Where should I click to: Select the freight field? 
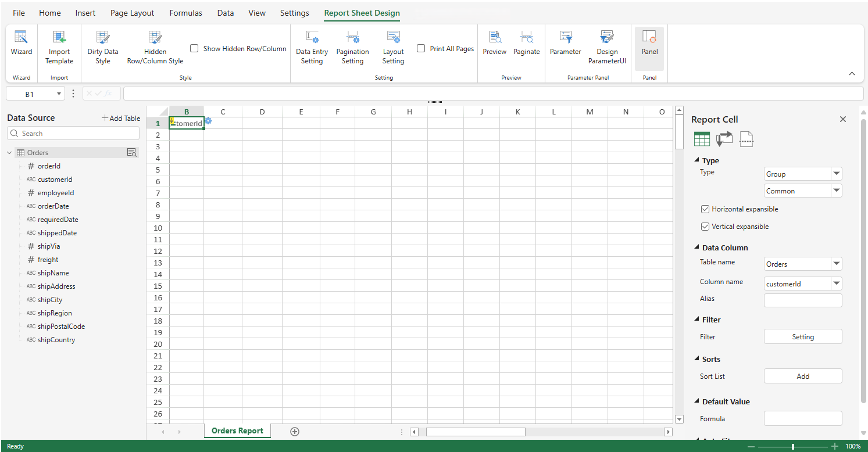click(x=48, y=260)
